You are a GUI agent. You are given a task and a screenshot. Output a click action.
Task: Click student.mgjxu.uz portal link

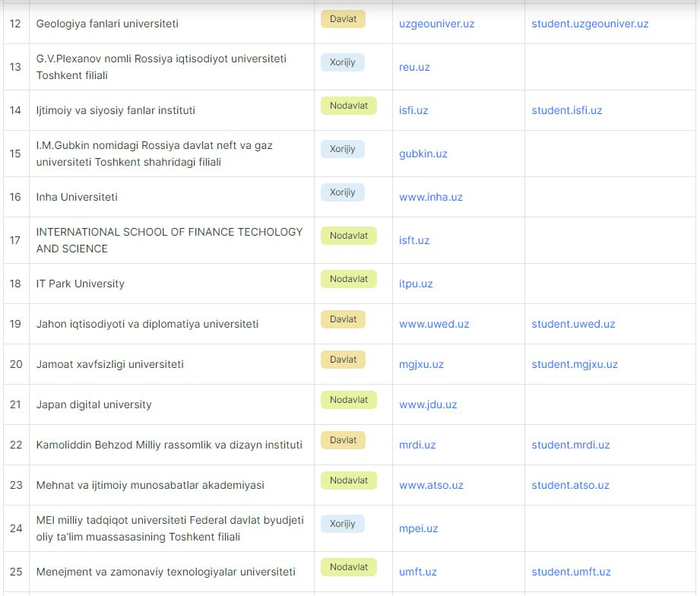pos(575,364)
